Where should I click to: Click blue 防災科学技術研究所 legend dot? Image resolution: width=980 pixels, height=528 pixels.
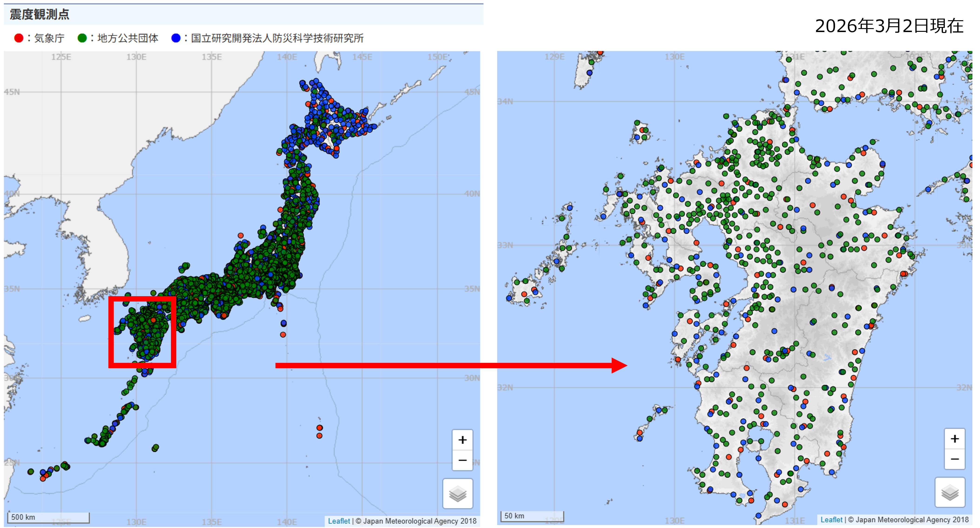click(176, 38)
